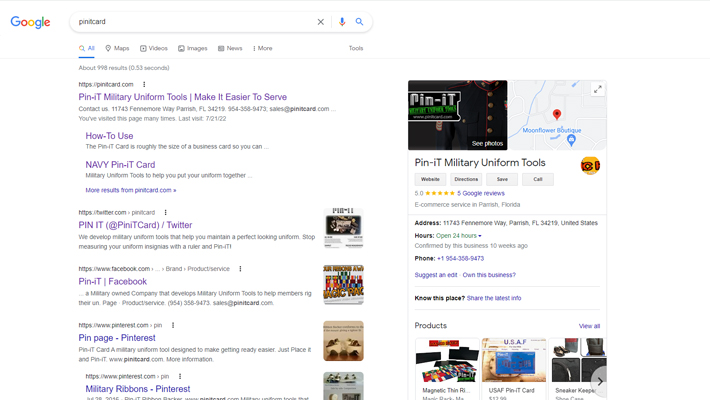Start voice search with the microphone icon

342,22
